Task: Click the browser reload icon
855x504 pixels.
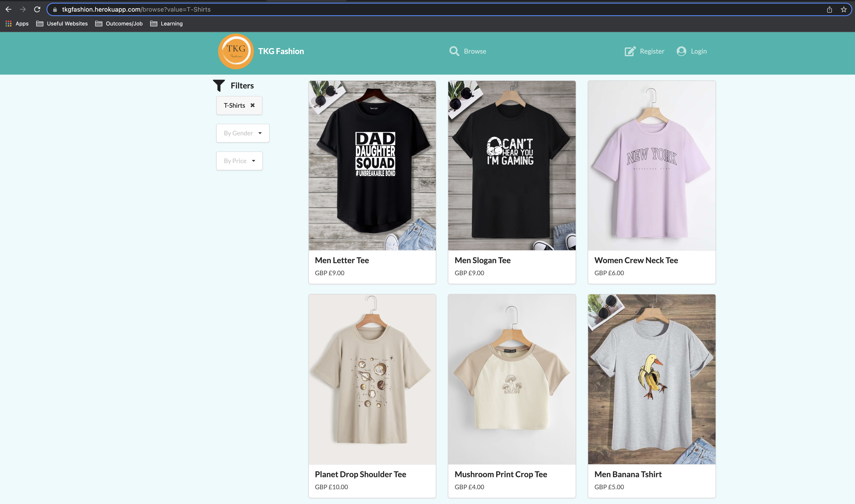Action: (x=37, y=9)
